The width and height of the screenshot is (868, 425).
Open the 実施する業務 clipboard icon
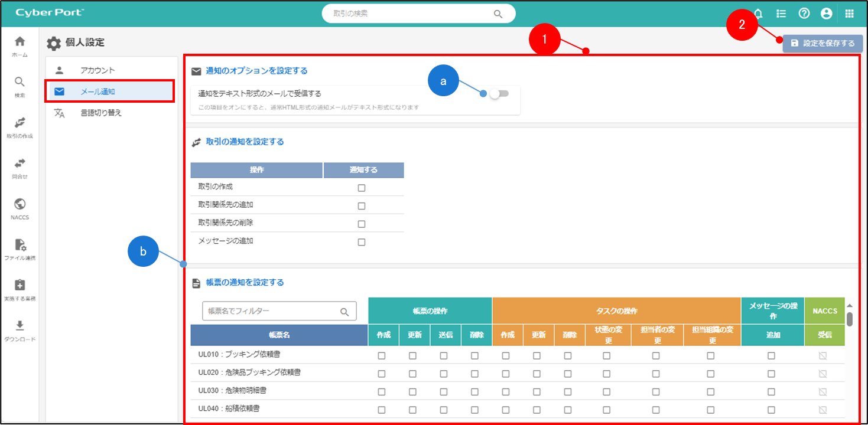pos(19,286)
